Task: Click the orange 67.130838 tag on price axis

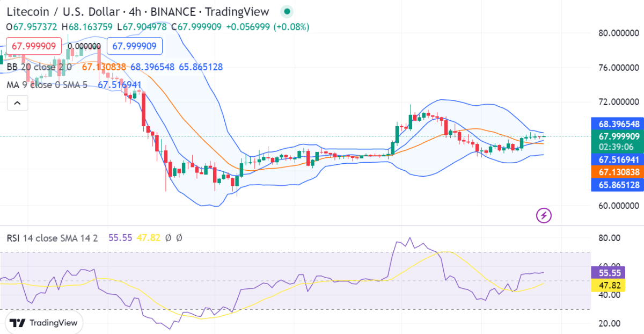Action: coord(618,172)
